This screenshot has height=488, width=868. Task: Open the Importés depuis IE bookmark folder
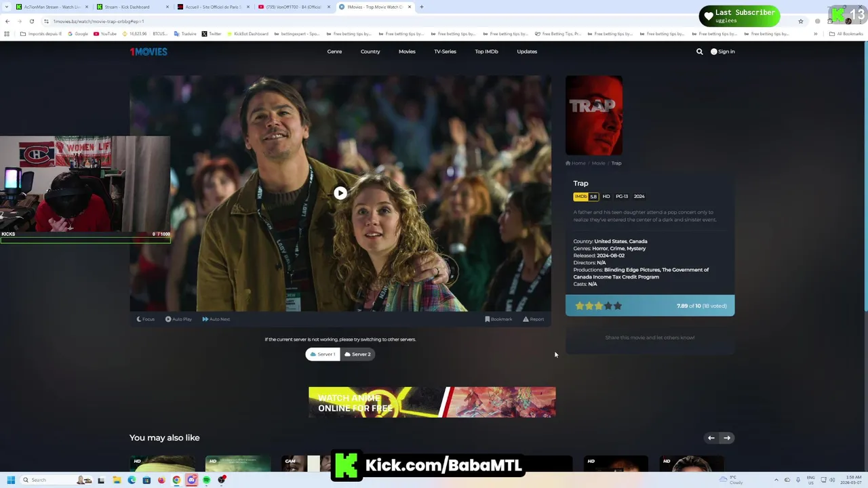(x=41, y=34)
